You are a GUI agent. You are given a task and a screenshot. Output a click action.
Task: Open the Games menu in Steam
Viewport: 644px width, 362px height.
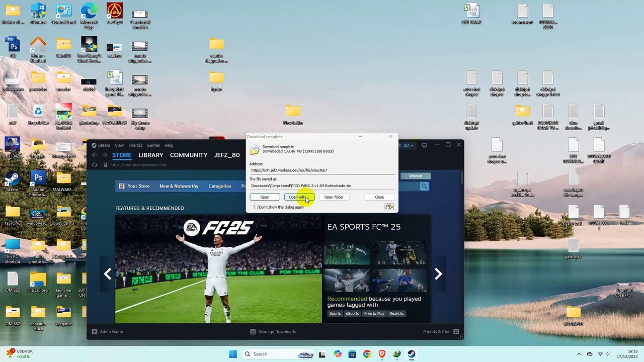pyautogui.click(x=153, y=145)
